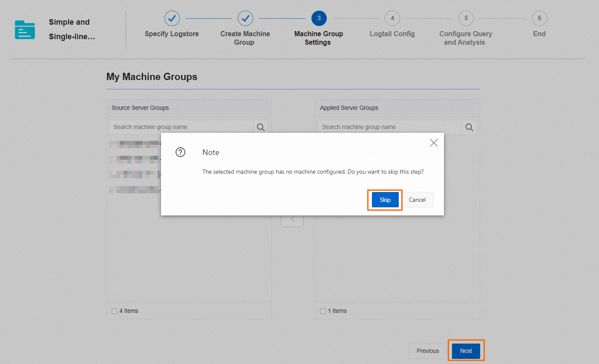The width and height of the screenshot is (599, 364).
Task: Click the Source Server Groups search field
Action: pos(179,126)
